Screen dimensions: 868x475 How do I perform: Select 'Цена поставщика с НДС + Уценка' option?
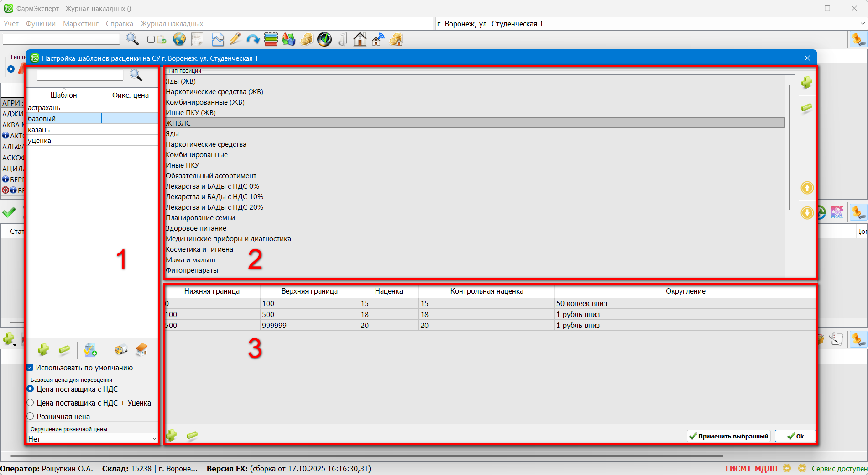click(x=31, y=403)
